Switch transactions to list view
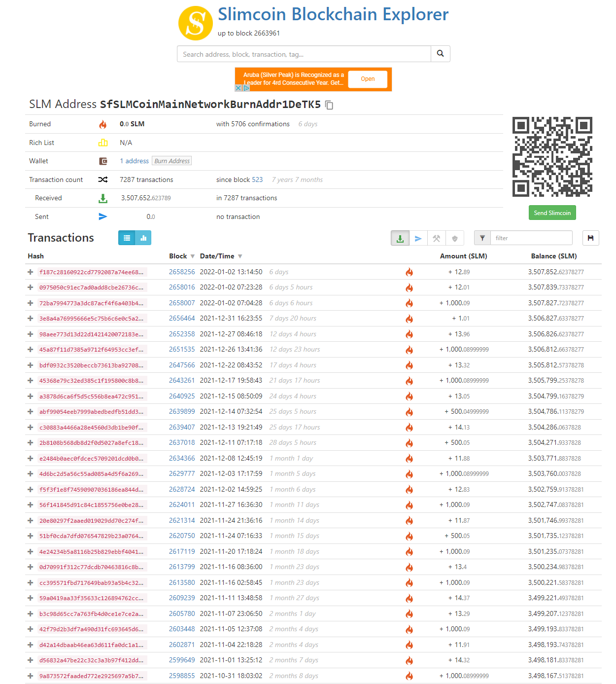The height and width of the screenshot is (684, 616). 127,238
